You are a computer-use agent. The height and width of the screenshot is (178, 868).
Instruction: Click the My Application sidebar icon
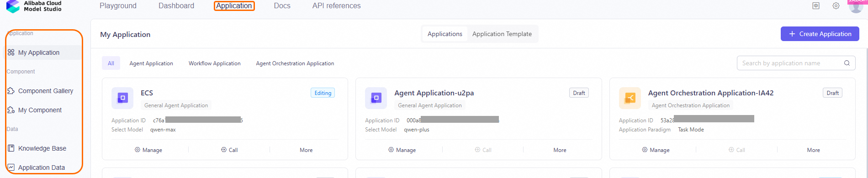pyautogui.click(x=11, y=52)
